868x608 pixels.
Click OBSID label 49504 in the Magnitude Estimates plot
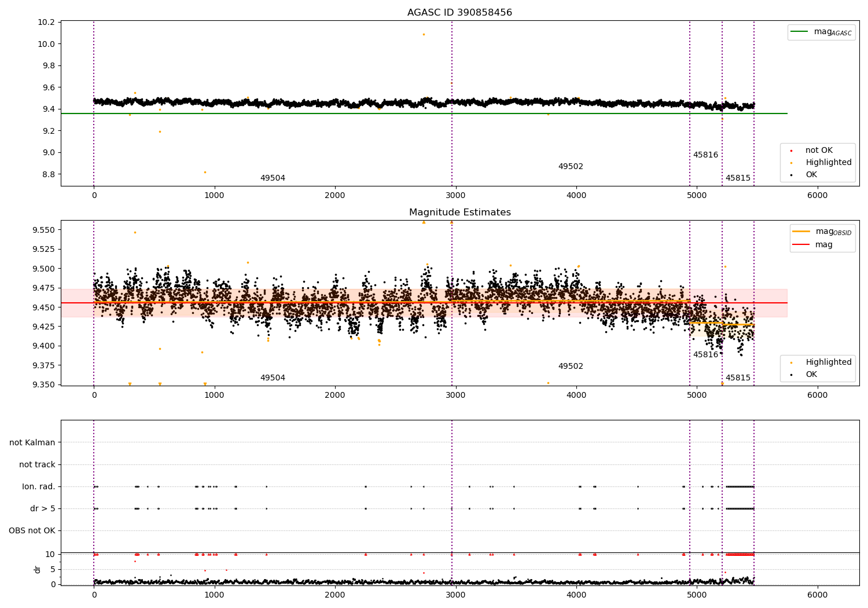[273, 378]
